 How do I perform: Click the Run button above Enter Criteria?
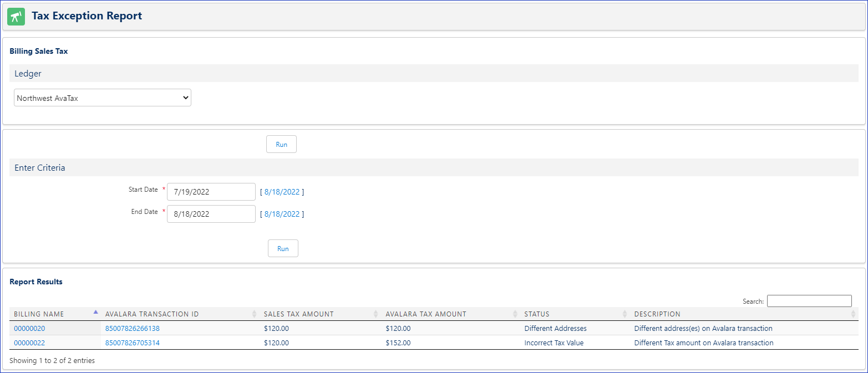[x=281, y=144]
